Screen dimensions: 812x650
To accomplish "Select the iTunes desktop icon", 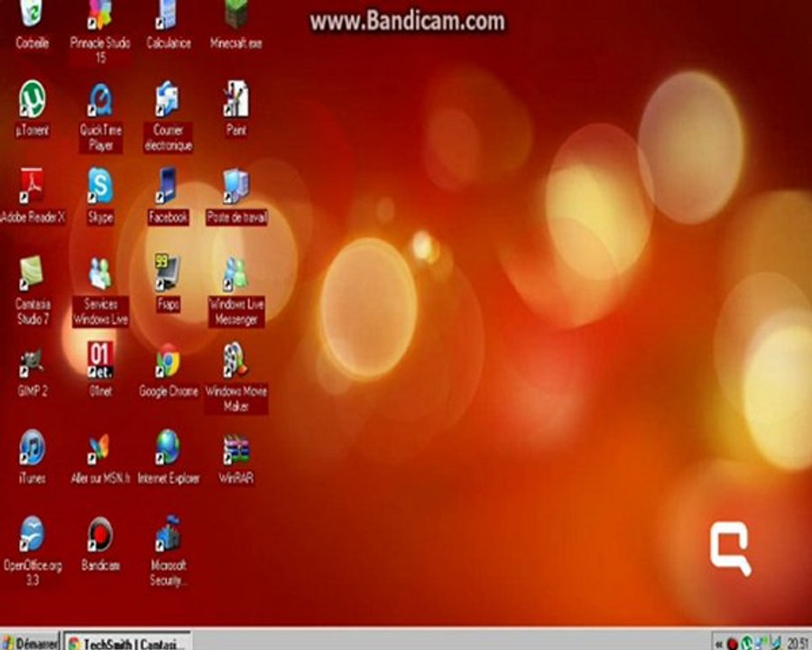I will coord(32,447).
